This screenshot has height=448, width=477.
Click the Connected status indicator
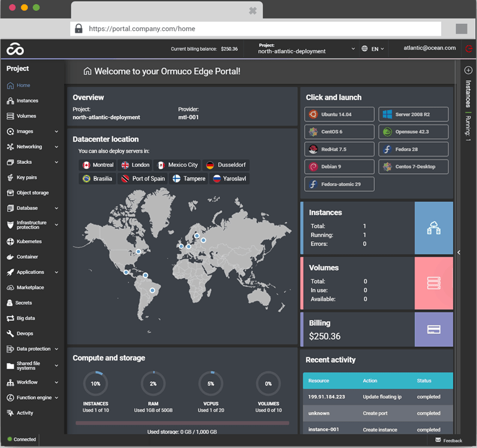21,440
